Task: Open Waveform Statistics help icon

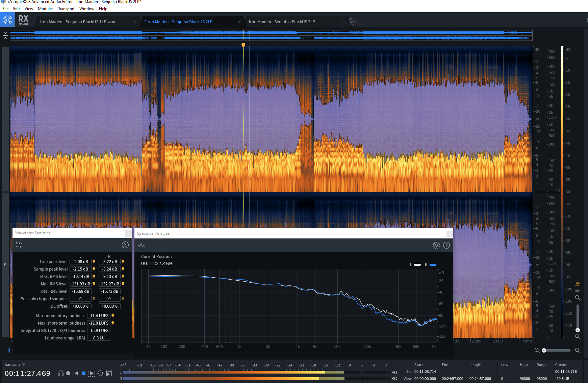Action: click(x=125, y=245)
